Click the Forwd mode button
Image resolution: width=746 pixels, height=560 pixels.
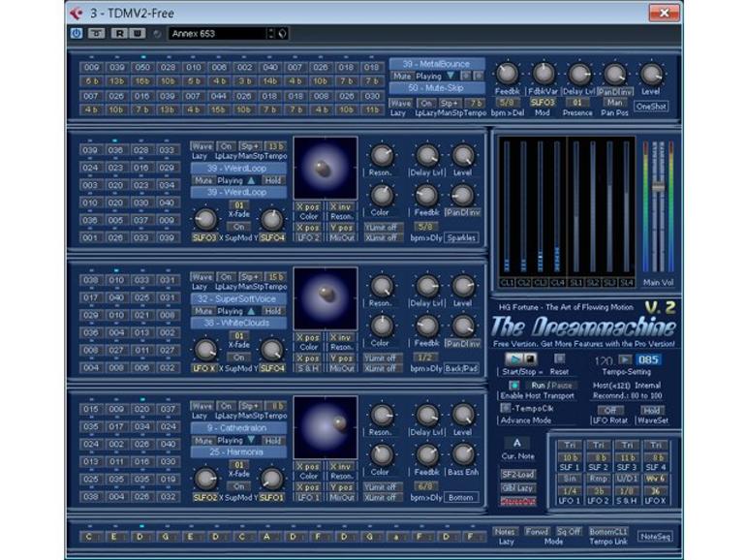point(537,532)
